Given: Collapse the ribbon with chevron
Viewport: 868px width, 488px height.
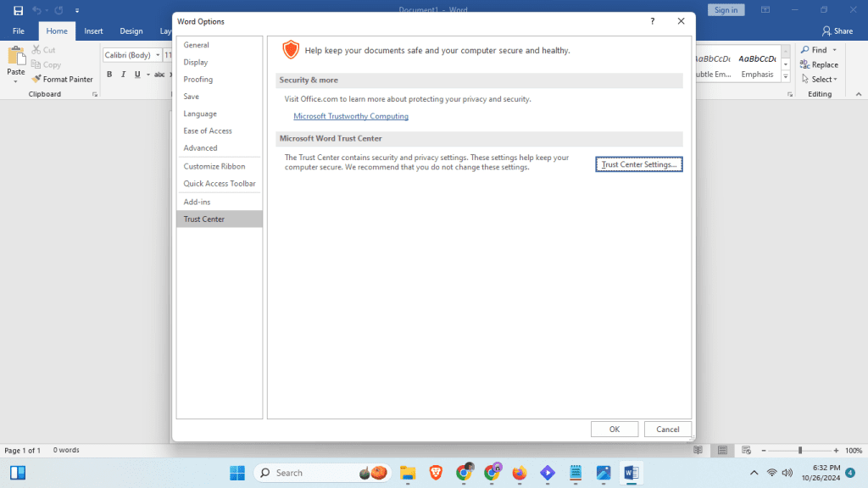Looking at the screenshot, I should (859, 95).
